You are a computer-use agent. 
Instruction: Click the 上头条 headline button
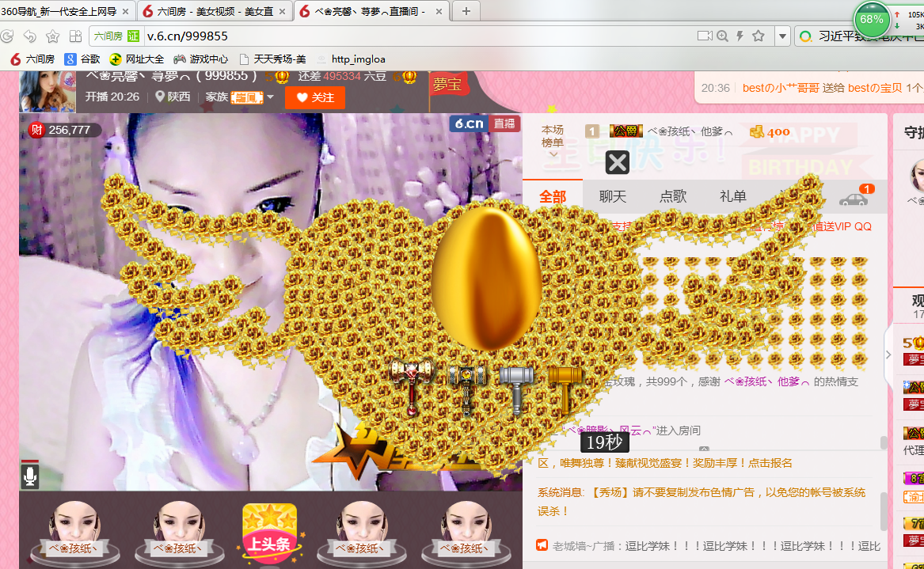pos(270,533)
